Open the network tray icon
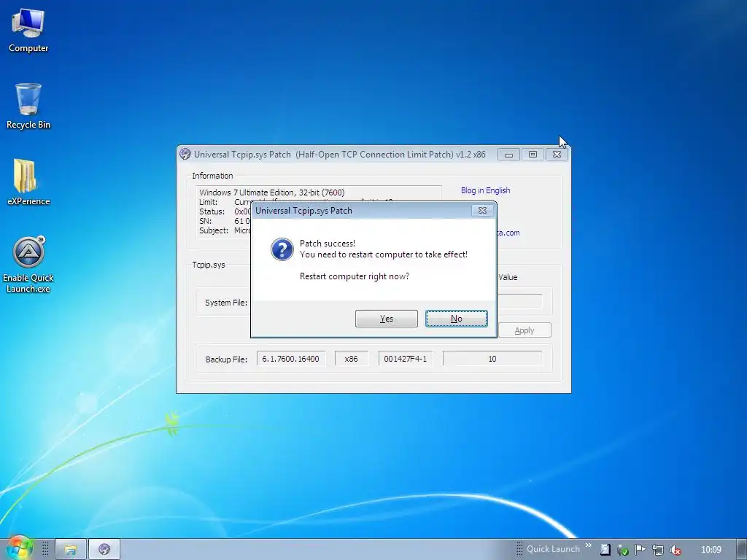This screenshot has width=747, height=560. coord(657,550)
